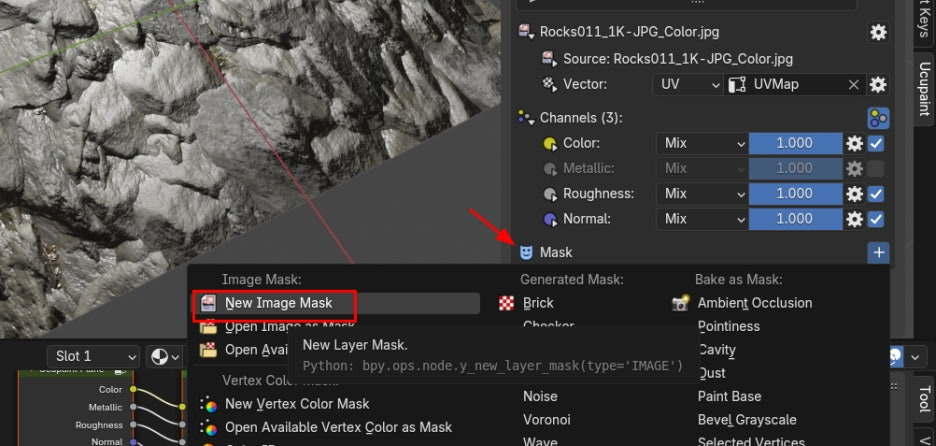Click the image icon next to Source: Rocks011

[549, 59]
